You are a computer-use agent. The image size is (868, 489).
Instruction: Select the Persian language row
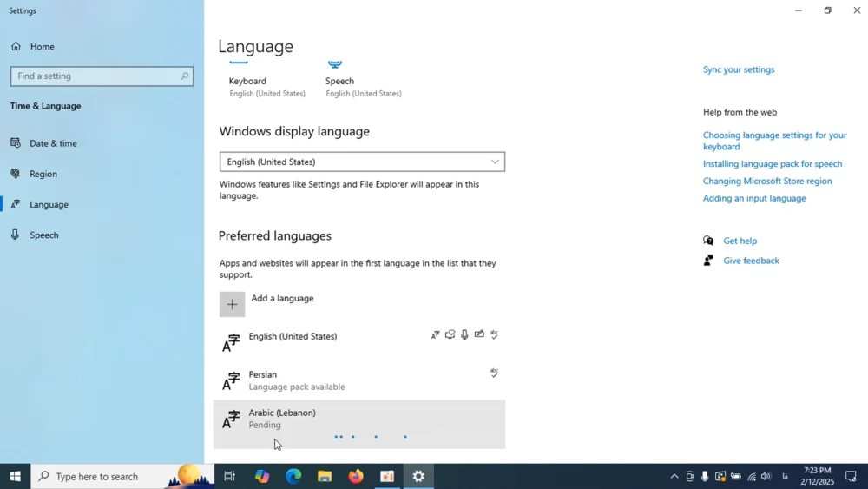click(x=359, y=380)
